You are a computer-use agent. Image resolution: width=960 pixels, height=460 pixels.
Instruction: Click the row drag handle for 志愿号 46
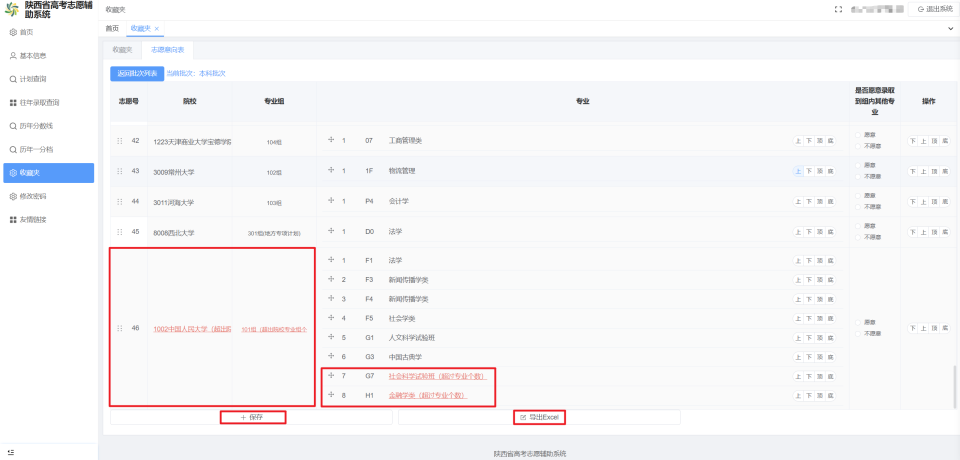pyautogui.click(x=120, y=328)
